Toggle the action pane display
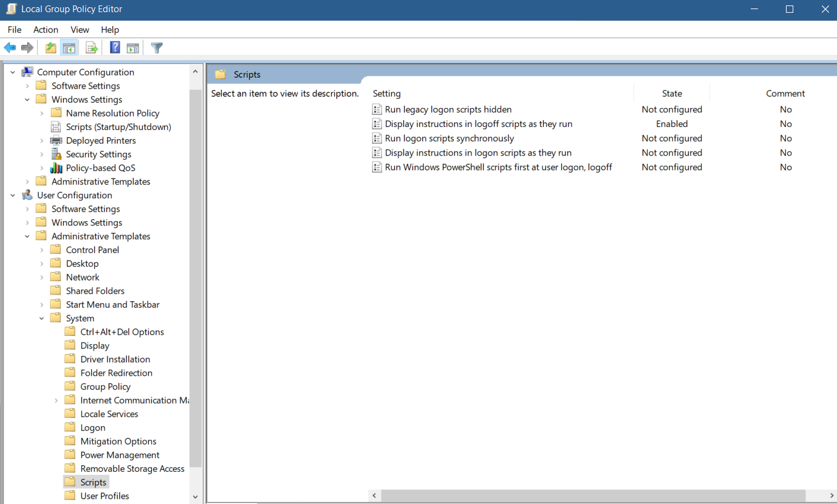Image resolution: width=837 pixels, height=504 pixels. coord(132,47)
